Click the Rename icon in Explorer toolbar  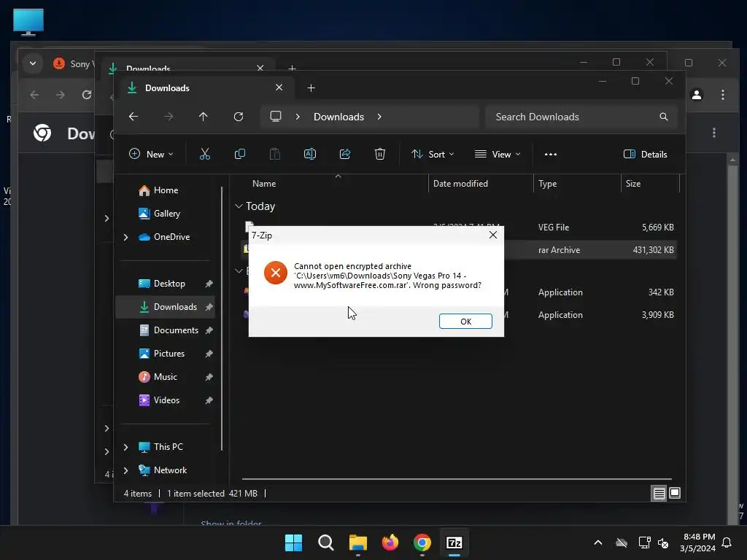[309, 155]
